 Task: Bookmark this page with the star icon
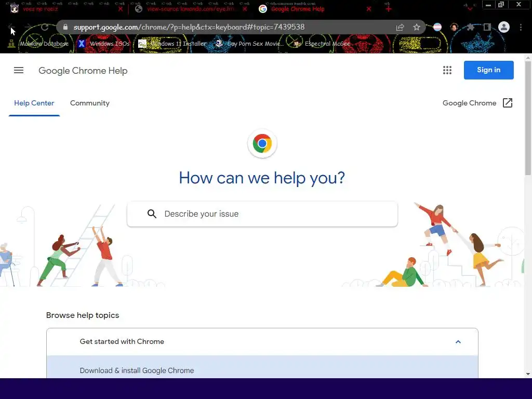[x=417, y=27]
